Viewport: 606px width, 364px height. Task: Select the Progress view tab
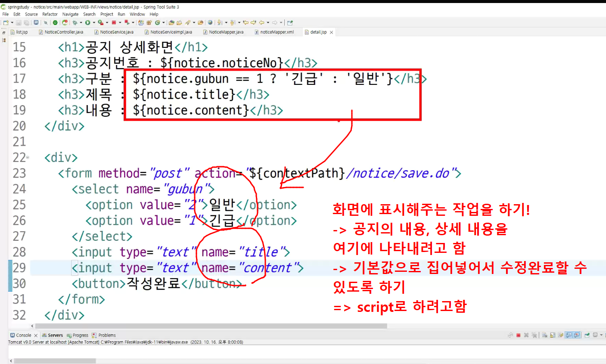(x=78, y=335)
